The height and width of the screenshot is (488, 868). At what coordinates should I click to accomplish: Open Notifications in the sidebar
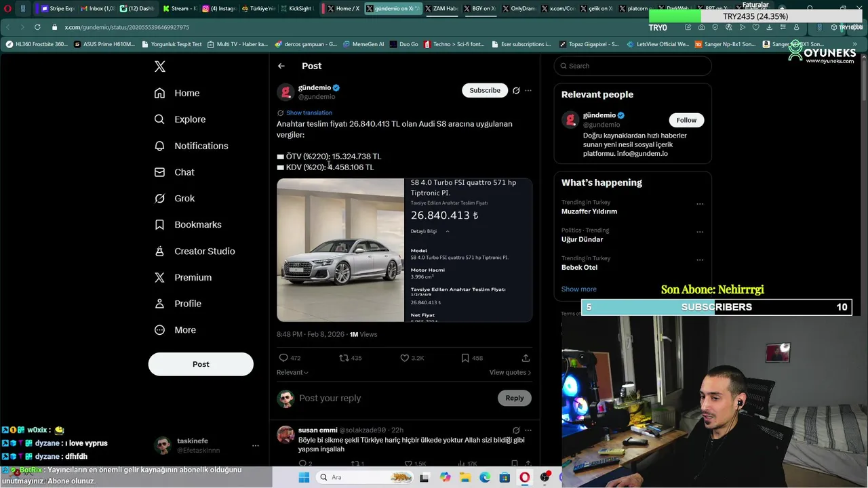click(x=191, y=146)
